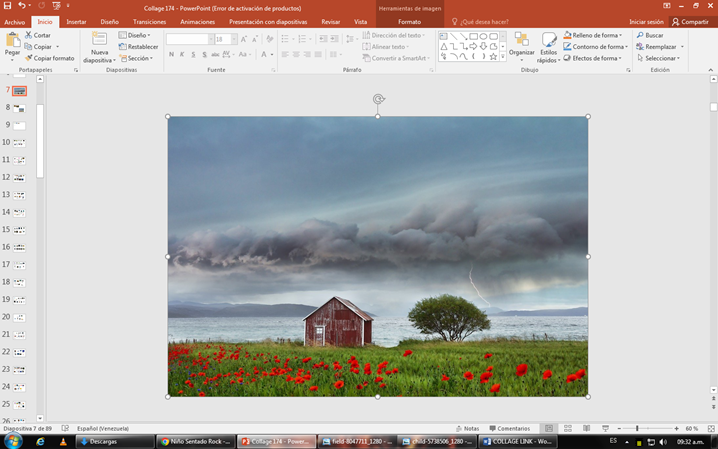
Task: Click the image rotation handle
Action: coord(378,99)
